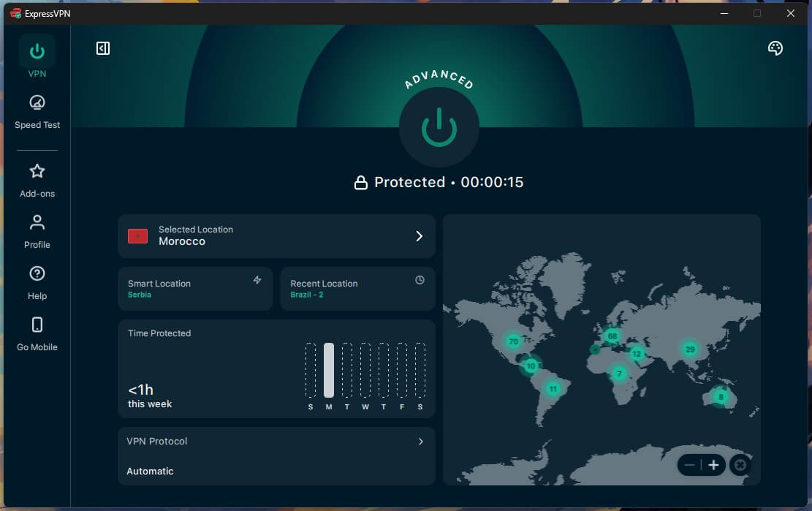Expand Selected Location Morocco chevron
Image resolution: width=812 pixels, height=511 pixels.
point(419,236)
